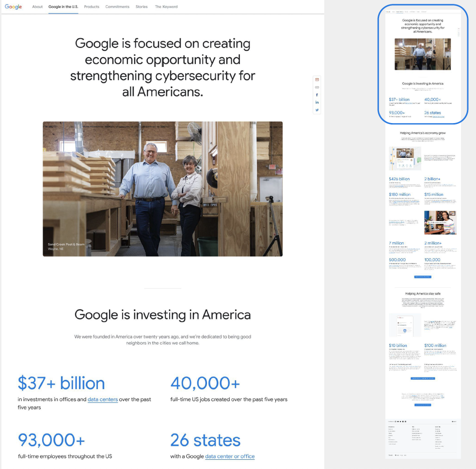Image resolution: width=476 pixels, height=469 pixels.
Task: Share the page via email icon
Action: pos(317,79)
